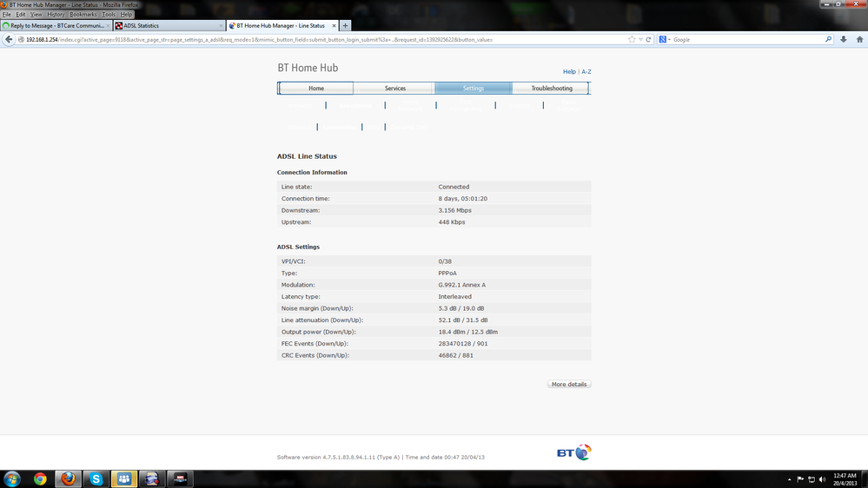Open the volume speaker tray icon
The image size is (868, 488).
pos(823,479)
